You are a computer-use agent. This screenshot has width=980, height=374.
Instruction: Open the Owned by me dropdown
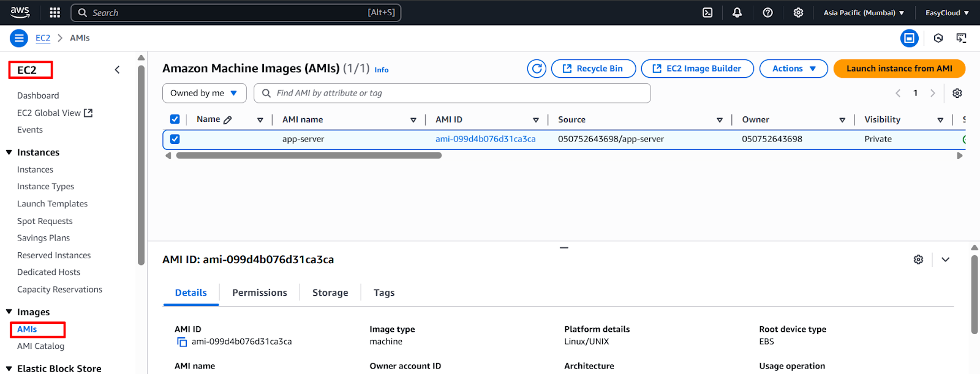click(x=205, y=93)
